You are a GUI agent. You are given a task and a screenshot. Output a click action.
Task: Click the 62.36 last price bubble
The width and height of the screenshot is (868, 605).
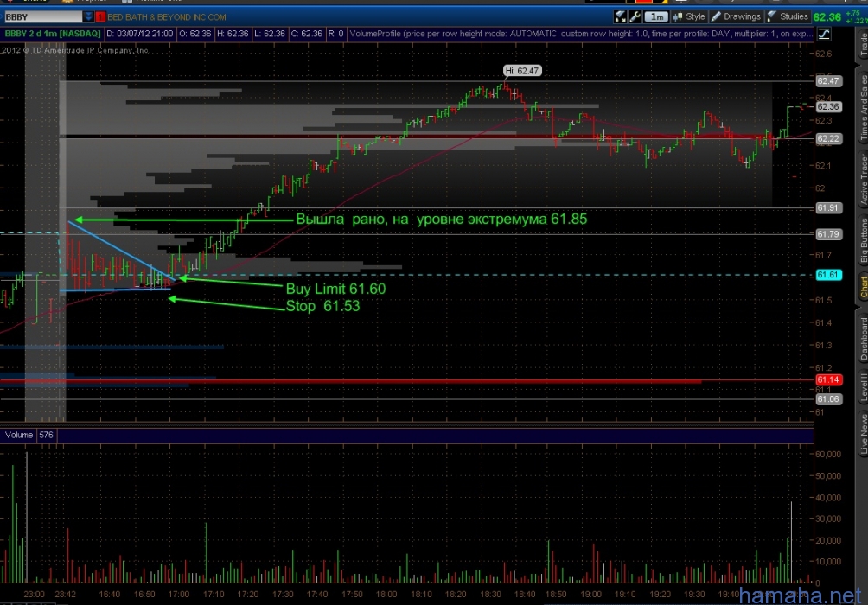(828, 107)
